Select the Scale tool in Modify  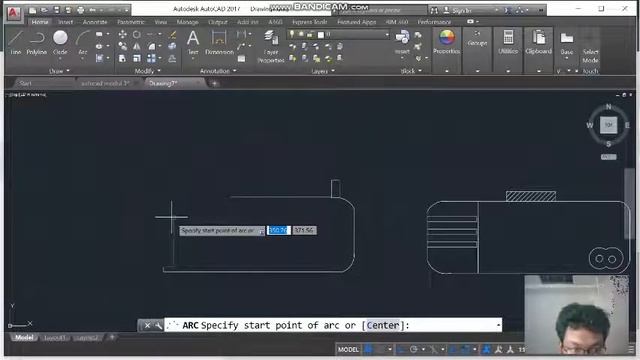pyautogui.click(x=137, y=58)
